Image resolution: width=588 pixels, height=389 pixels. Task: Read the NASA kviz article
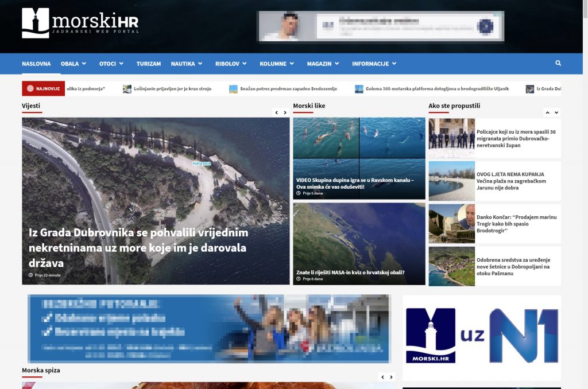click(x=350, y=272)
